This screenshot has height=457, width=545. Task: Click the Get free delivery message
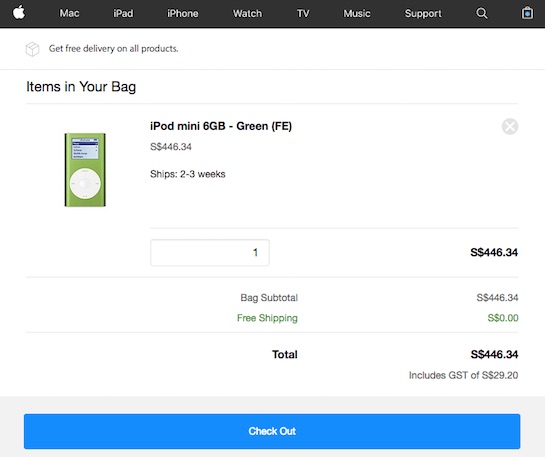click(x=113, y=49)
